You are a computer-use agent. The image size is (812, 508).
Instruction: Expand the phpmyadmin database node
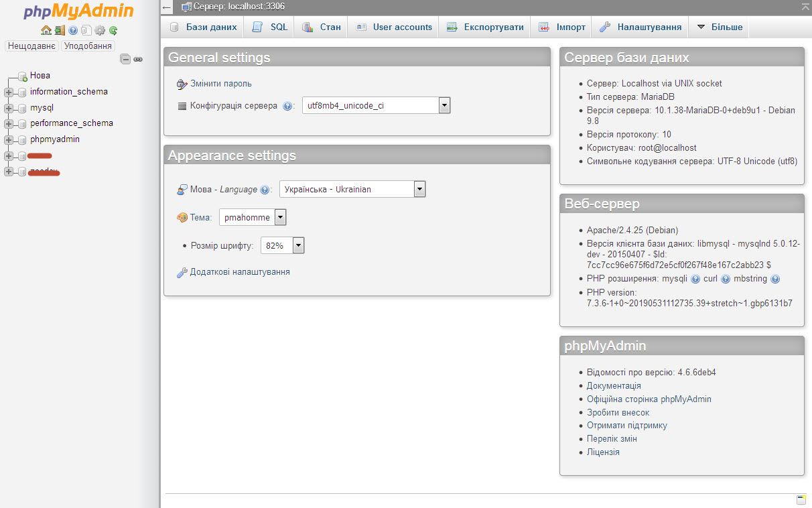9,139
